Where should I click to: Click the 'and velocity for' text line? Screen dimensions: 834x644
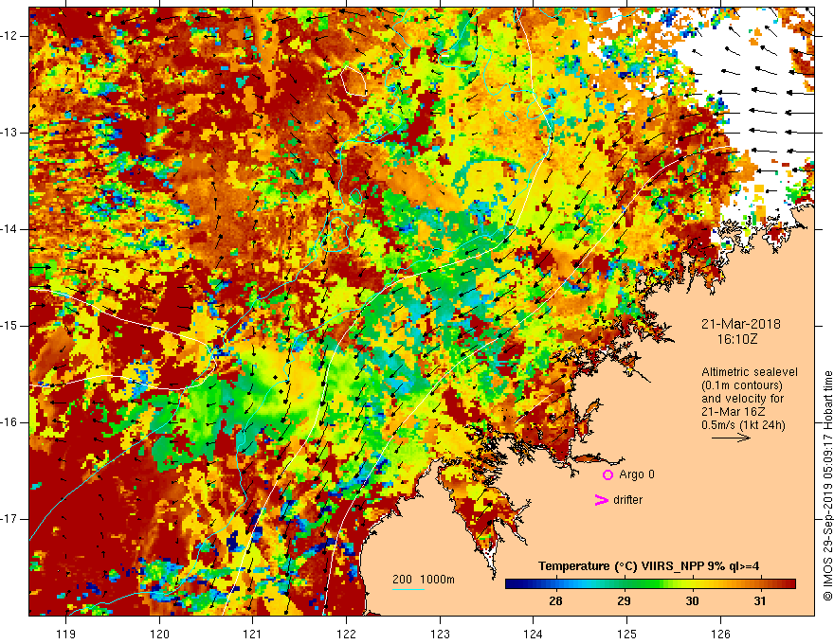pyautogui.click(x=742, y=399)
